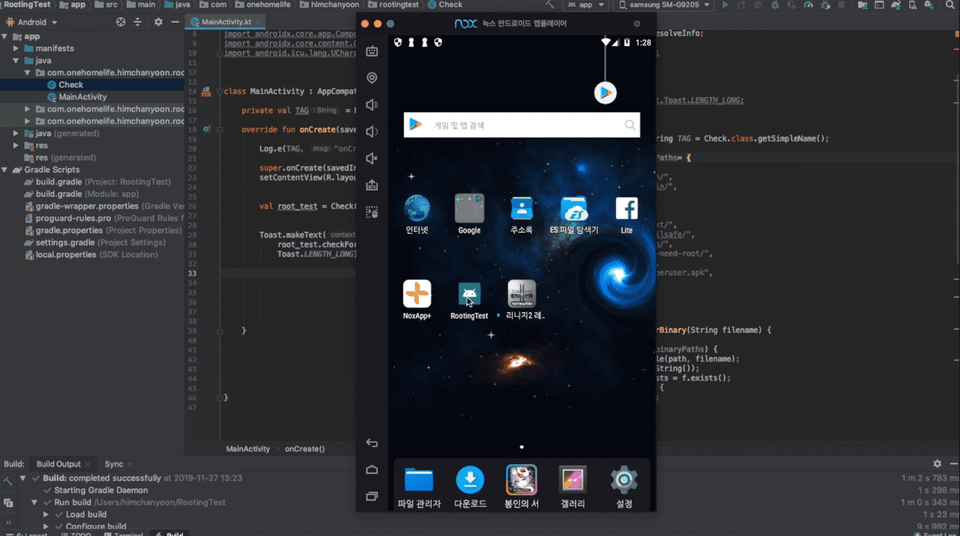Screen dimensions: 960x536
Task: Close the Build Output tab
Action: [88, 464]
